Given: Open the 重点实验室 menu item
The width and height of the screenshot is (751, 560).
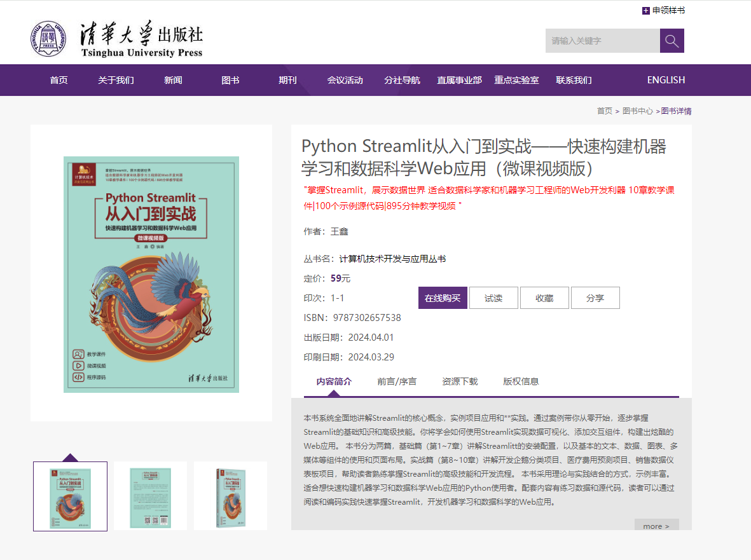Looking at the screenshot, I should (x=517, y=80).
